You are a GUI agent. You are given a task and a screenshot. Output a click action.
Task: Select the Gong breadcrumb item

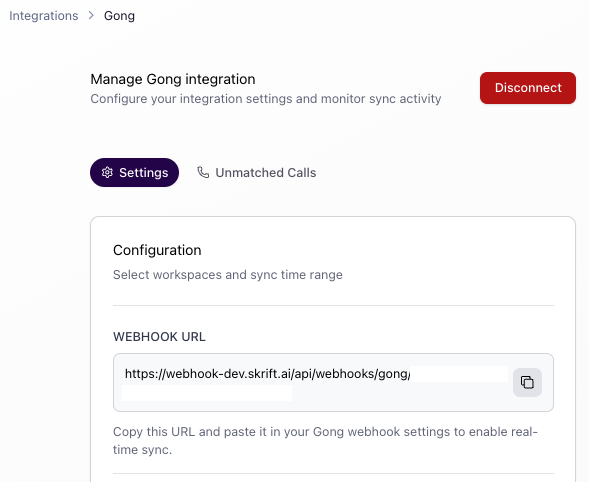point(119,16)
